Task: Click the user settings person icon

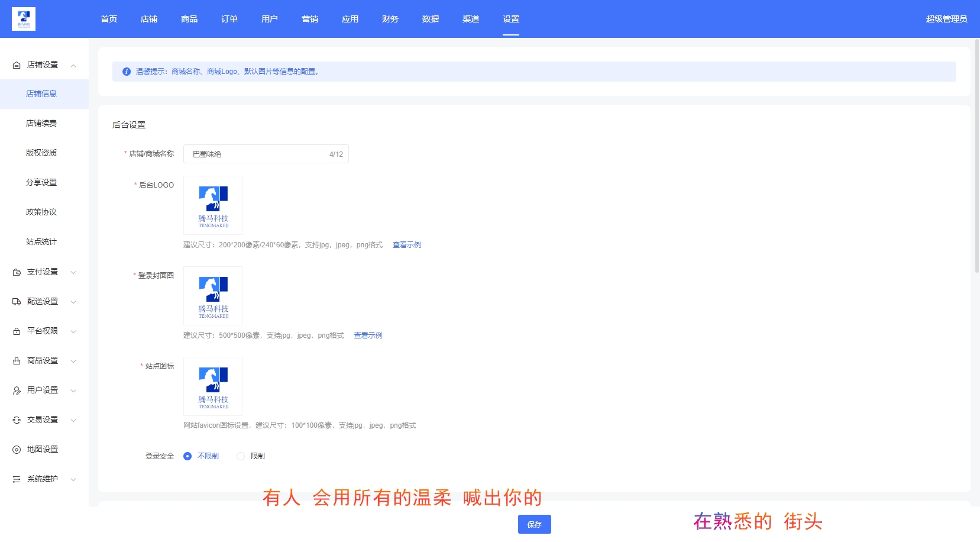Action: click(x=17, y=391)
